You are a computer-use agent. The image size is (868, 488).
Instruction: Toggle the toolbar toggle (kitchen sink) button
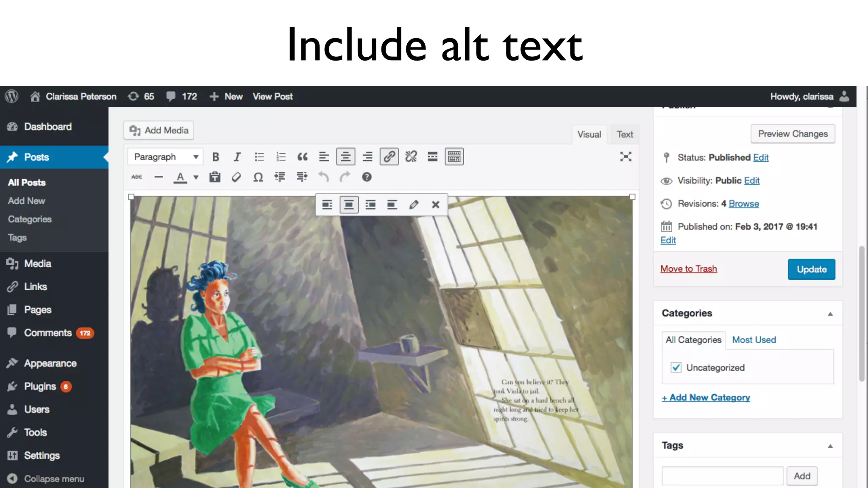tap(454, 157)
